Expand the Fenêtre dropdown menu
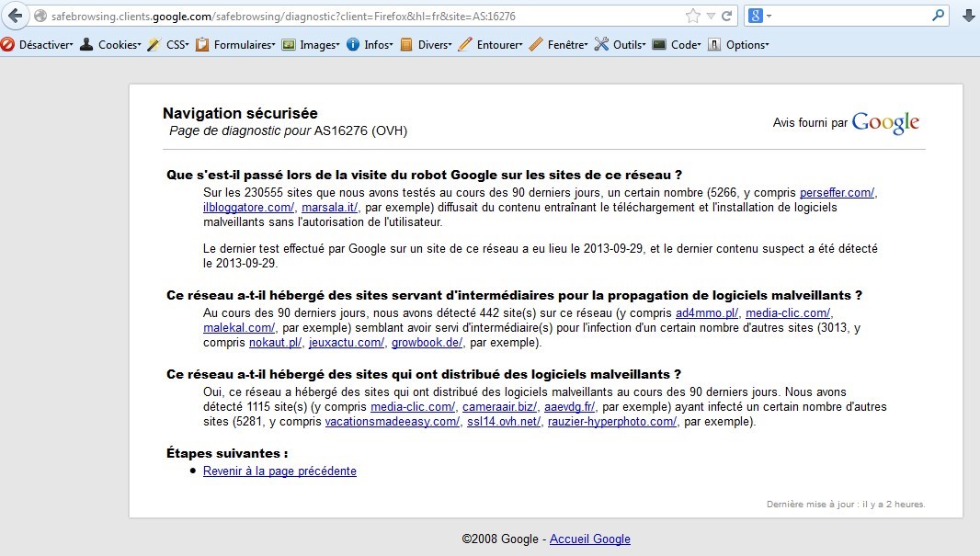The image size is (980, 556). [x=558, y=44]
